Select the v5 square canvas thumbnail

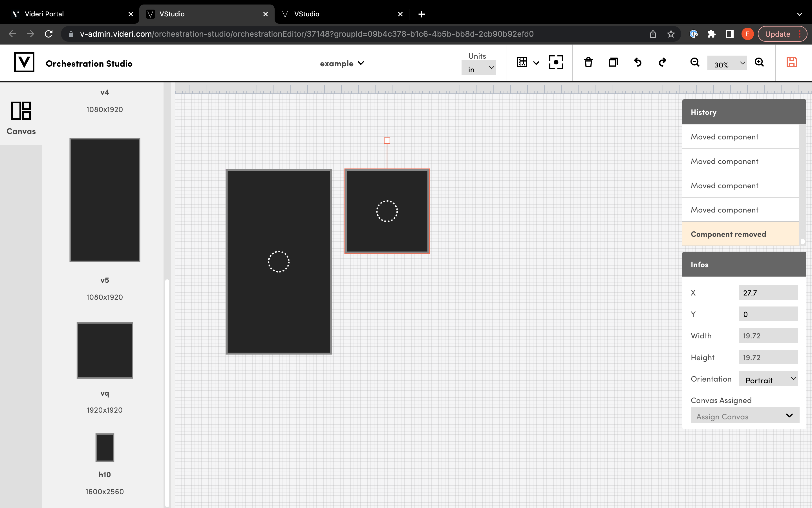tap(105, 351)
